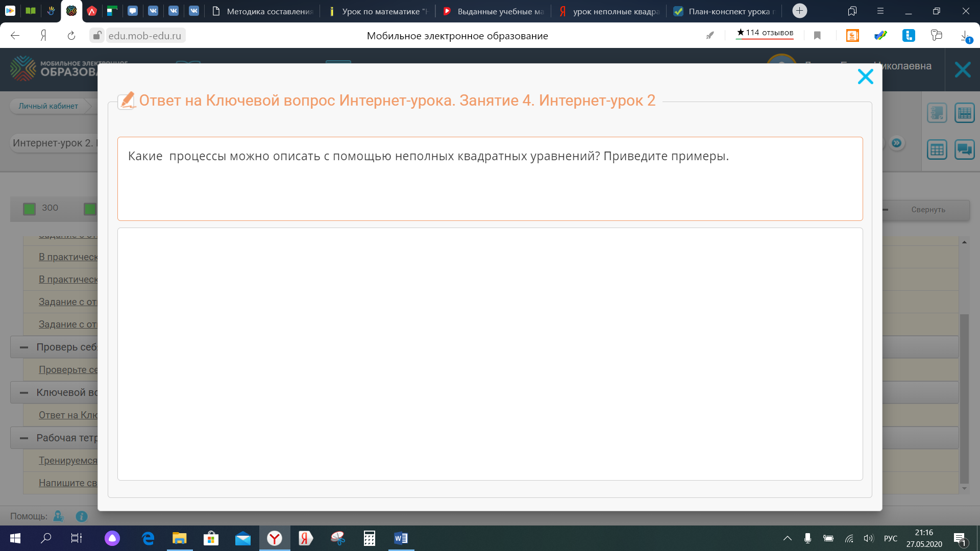
Task: Open the chat messages icon on right panel
Action: point(964,149)
